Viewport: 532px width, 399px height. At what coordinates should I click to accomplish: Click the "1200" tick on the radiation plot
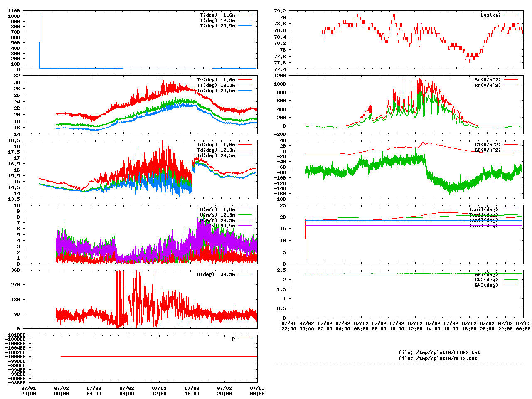tap(280, 76)
